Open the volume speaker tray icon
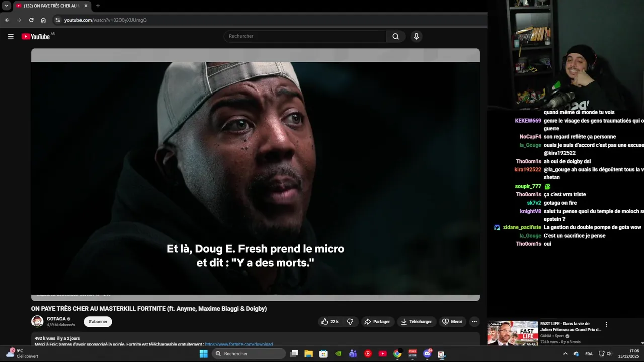Screen dimensions: 644x362 (609, 354)
